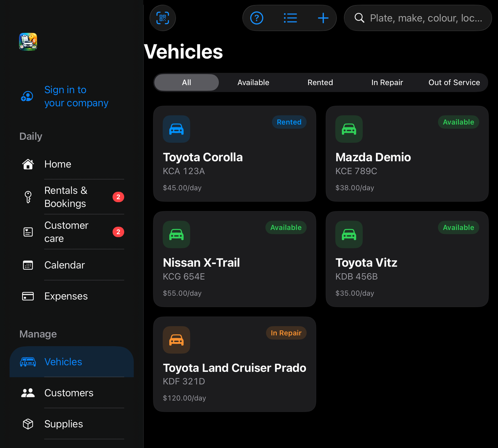The image size is (498, 448).
Task: Click the red badge on Customer care
Action: point(118,232)
